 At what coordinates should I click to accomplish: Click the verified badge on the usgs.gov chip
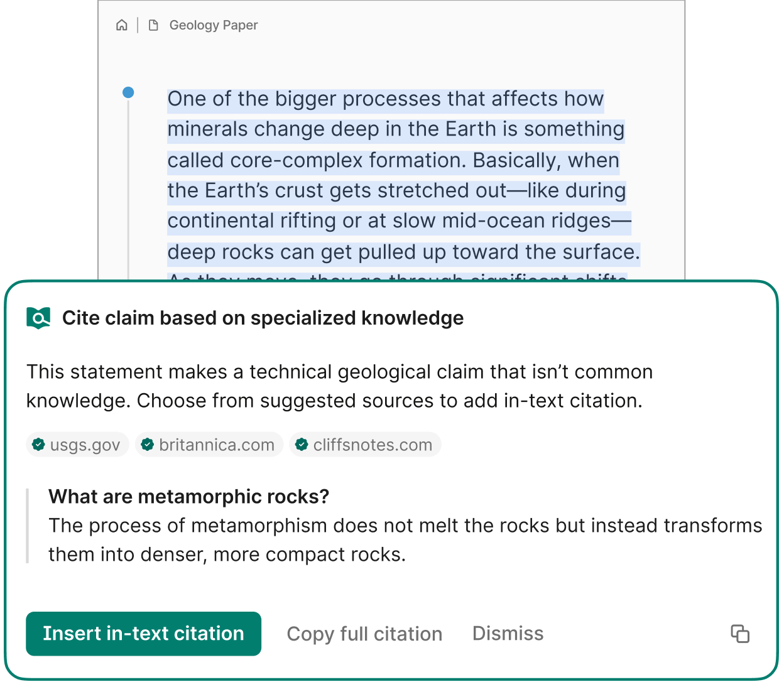38,445
